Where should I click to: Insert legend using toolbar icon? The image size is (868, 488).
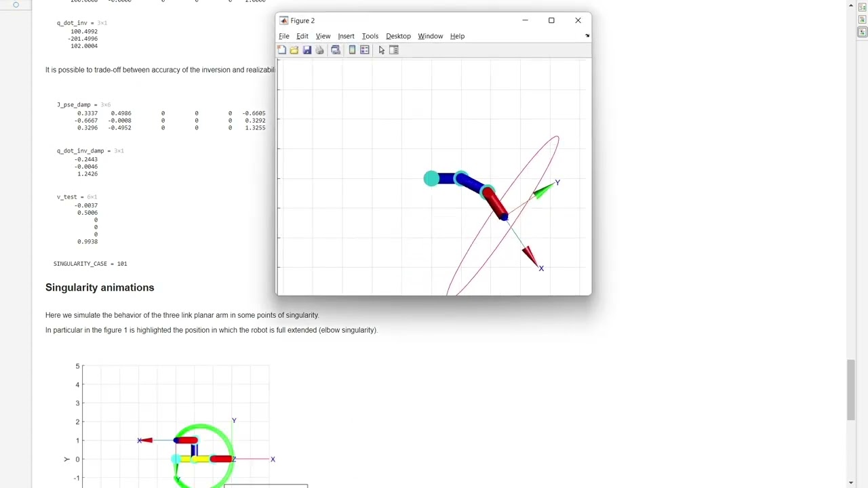[364, 50]
